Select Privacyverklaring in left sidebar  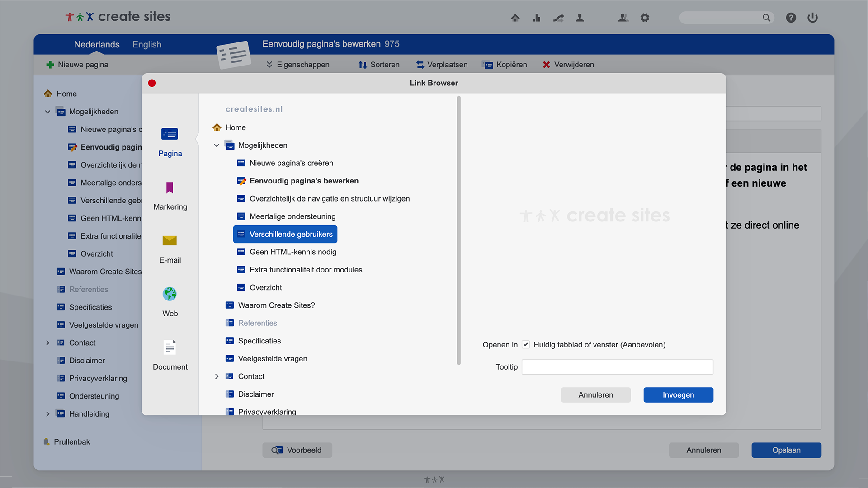pyautogui.click(x=92, y=378)
